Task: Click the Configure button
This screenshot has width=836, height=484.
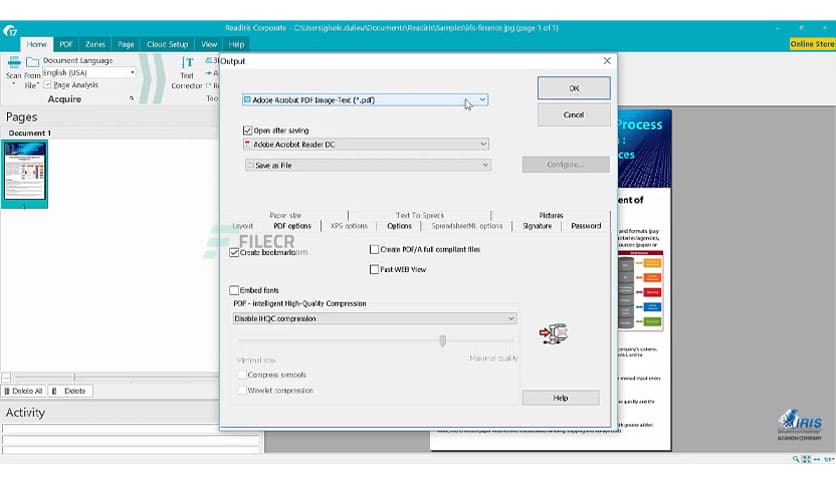Action: 566,164
